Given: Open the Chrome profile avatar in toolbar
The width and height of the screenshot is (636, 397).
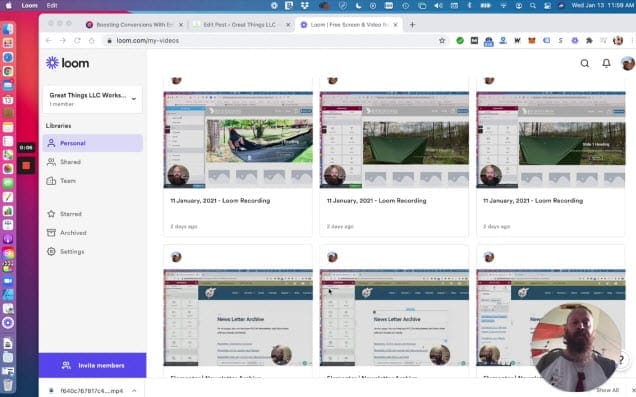Looking at the screenshot, I should click(618, 41).
